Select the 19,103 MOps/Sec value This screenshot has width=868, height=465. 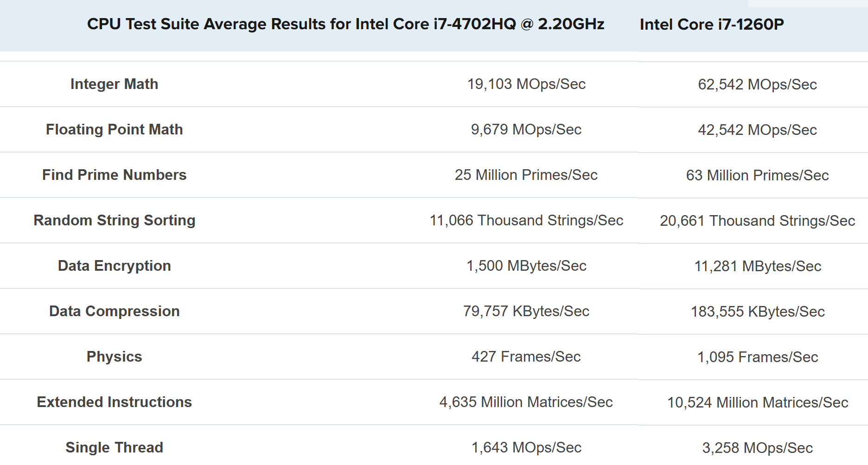pyautogui.click(x=526, y=84)
